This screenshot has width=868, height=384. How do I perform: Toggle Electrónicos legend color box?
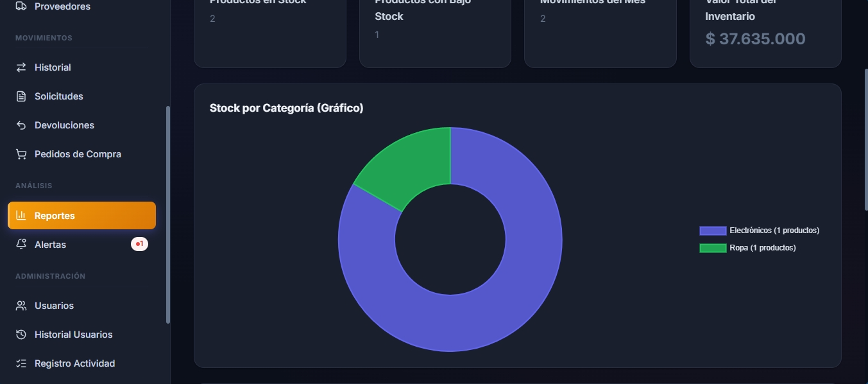(712, 231)
